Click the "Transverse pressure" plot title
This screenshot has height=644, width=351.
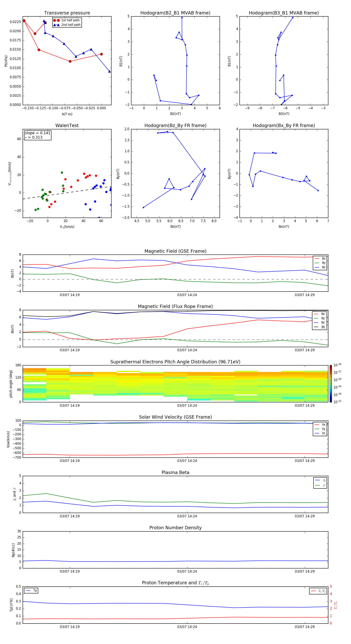tap(67, 13)
